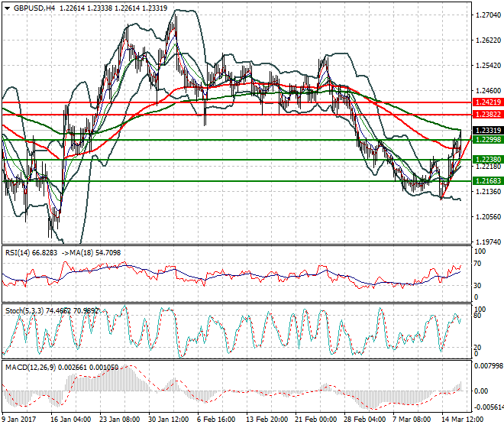Click the 16 Jan 04:00 date label
This screenshot has width=504, height=428.
pyautogui.click(x=70, y=420)
